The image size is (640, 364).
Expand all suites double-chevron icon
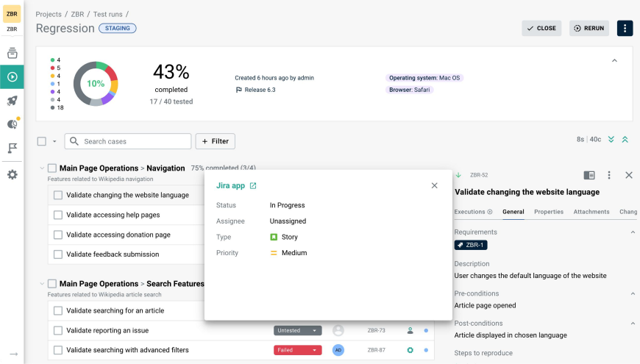pos(611,140)
